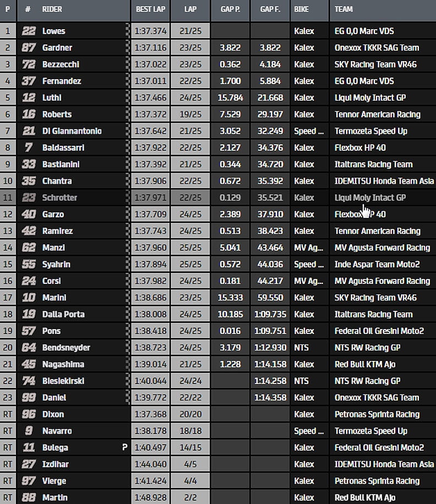This screenshot has height=504, width=436.
Task: Click the number 16 badge for Roberts
Action: pyautogui.click(x=29, y=114)
